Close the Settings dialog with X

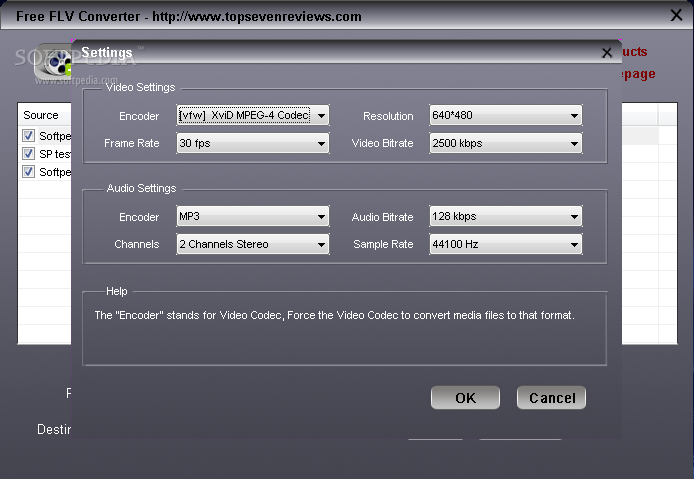tap(606, 53)
